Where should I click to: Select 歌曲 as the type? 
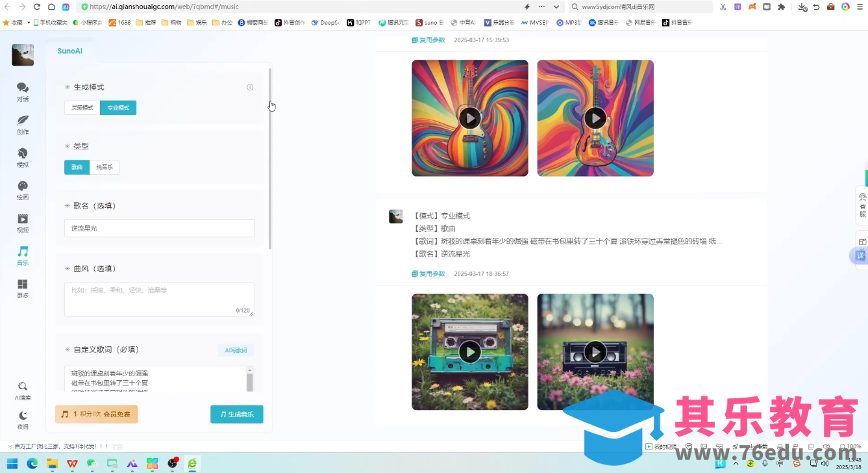pos(77,168)
